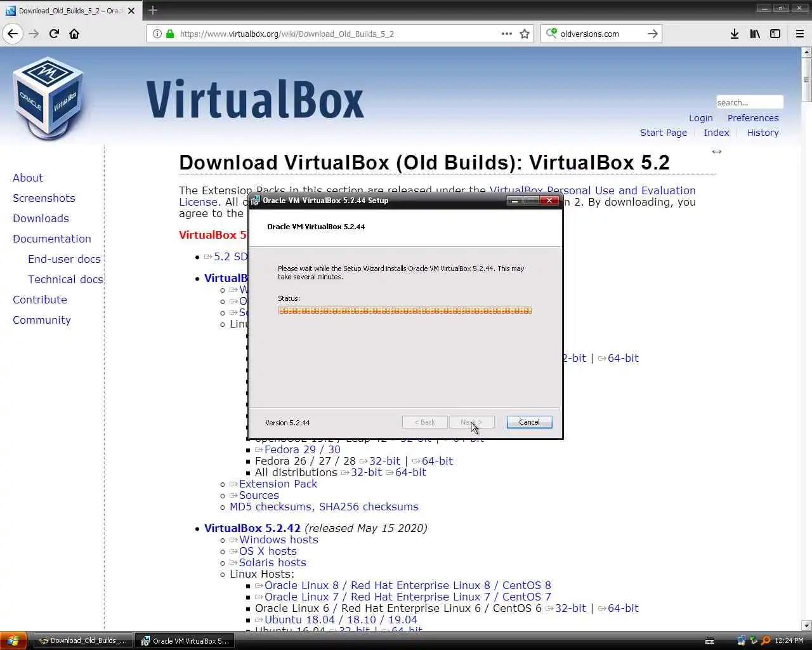The width and height of the screenshot is (812, 650).
Task: Close the Download_Old_Builds_5_2 tab
Action: tap(131, 11)
